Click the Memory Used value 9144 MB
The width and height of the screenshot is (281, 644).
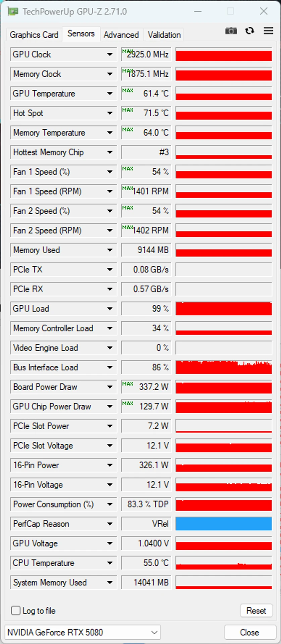coord(146,250)
